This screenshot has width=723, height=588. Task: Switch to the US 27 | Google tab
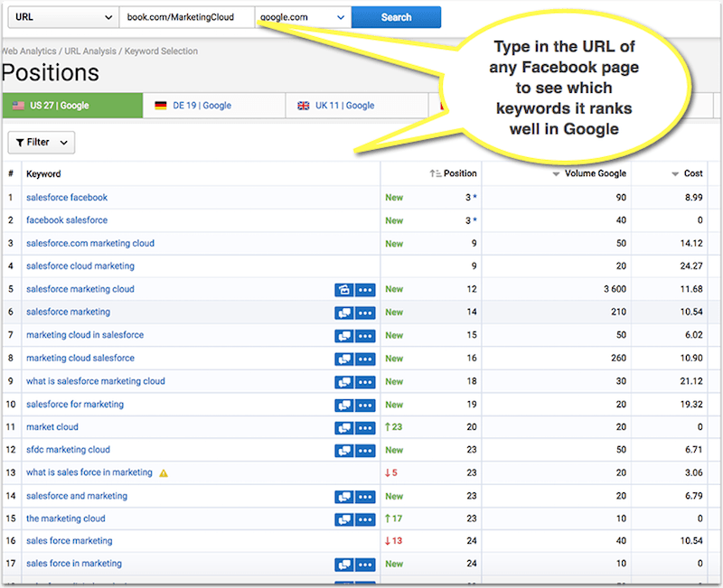[x=72, y=106]
